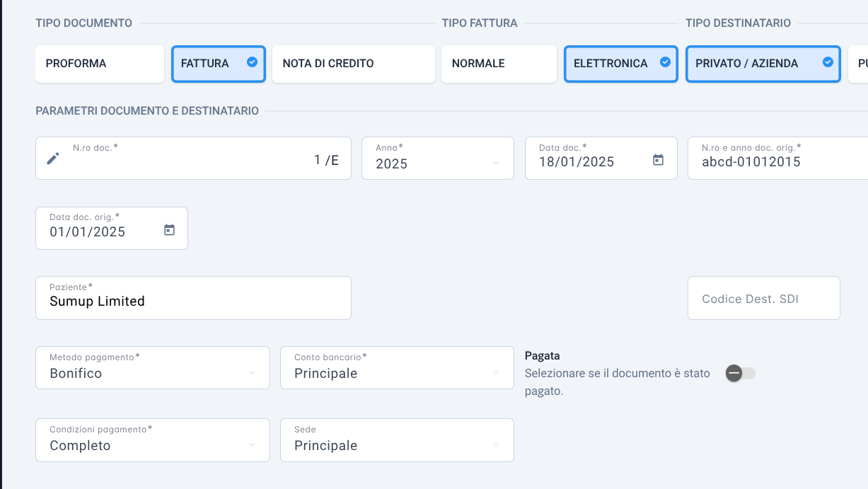Expand the Condizioni pagamento dropdown
The width and height of the screenshot is (868, 489).
[153, 440]
